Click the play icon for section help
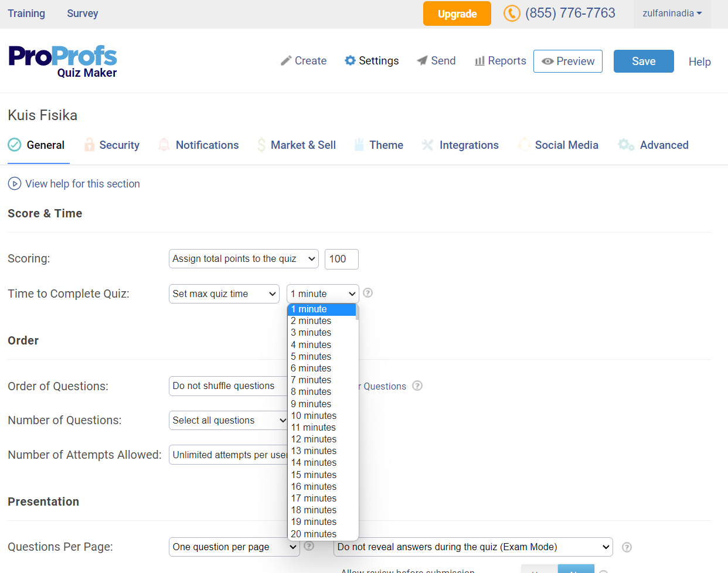 [x=15, y=184]
